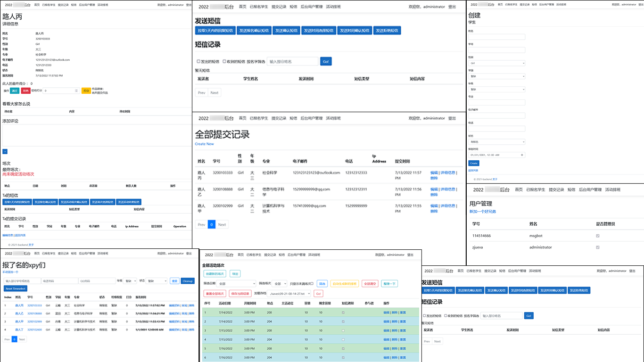Open the date picker icon in 报名时间 field
644x362 pixels.
pos(522,155)
